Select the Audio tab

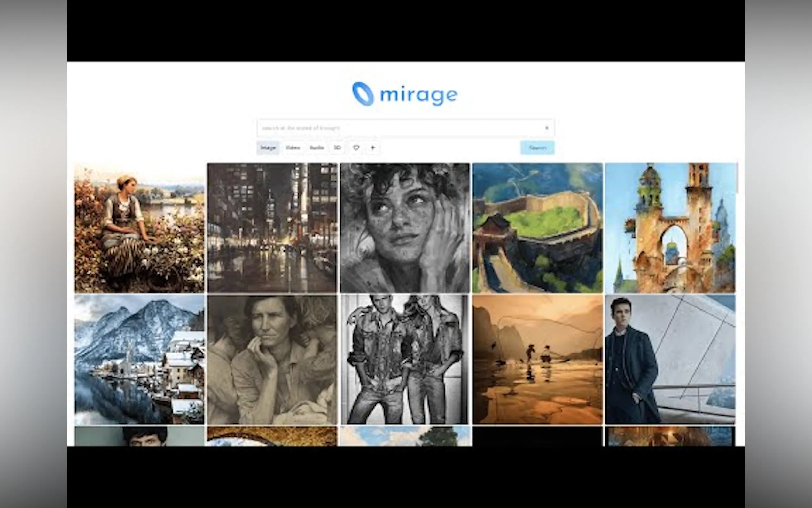316,148
